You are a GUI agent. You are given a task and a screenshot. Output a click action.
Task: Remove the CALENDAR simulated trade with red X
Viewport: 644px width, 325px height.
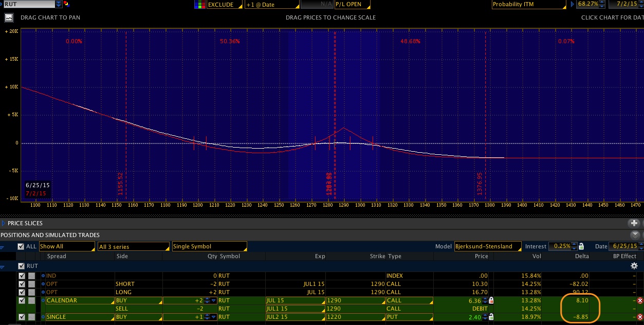click(x=640, y=300)
